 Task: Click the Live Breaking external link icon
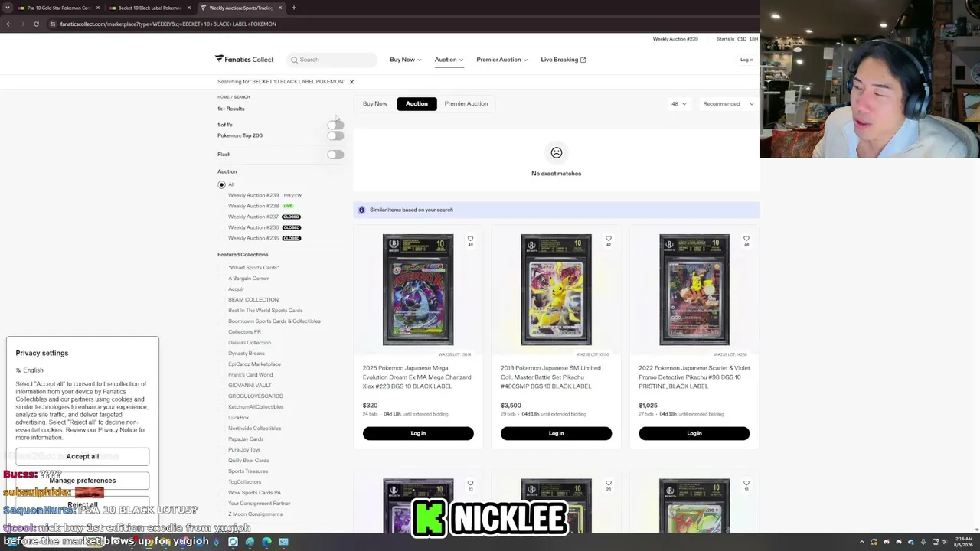point(583,60)
